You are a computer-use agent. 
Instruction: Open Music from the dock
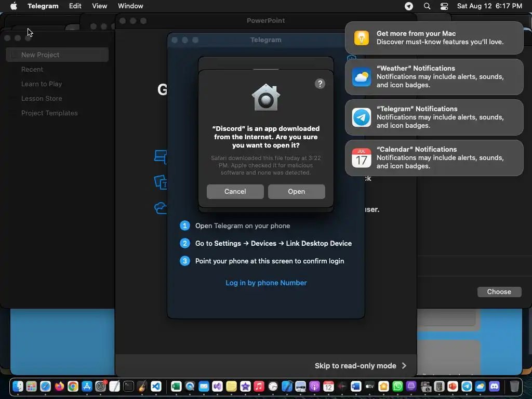(259, 386)
